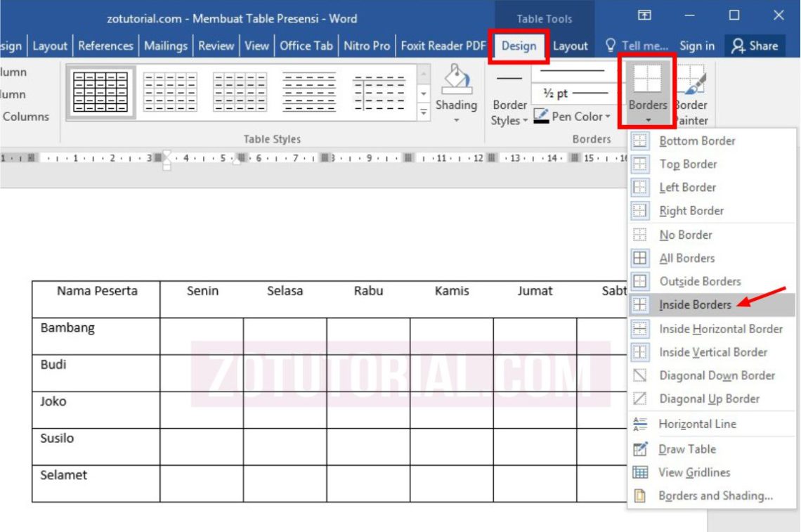This screenshot has width=801, height=532.
Task: Click the Selamet table cell
Action: click(96, 484)
